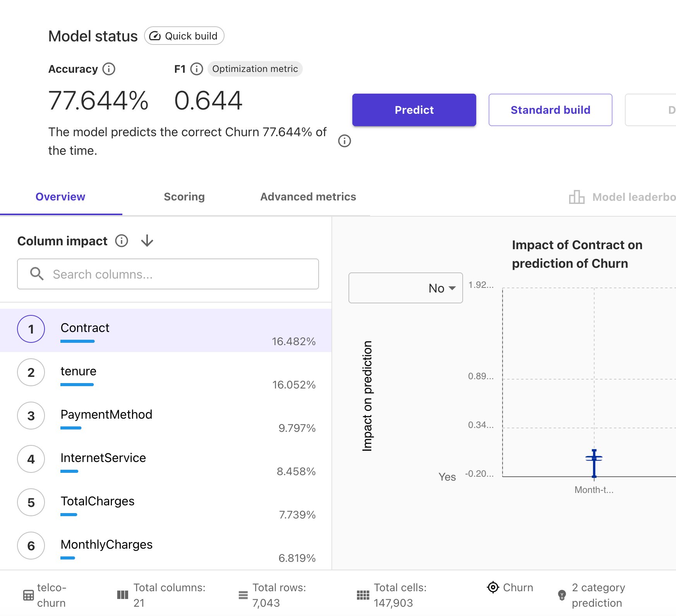The width and height of the screenshot is (676, 616).
Task: Select the MonthlyCharges column row
Action: (x=166, y=547)
